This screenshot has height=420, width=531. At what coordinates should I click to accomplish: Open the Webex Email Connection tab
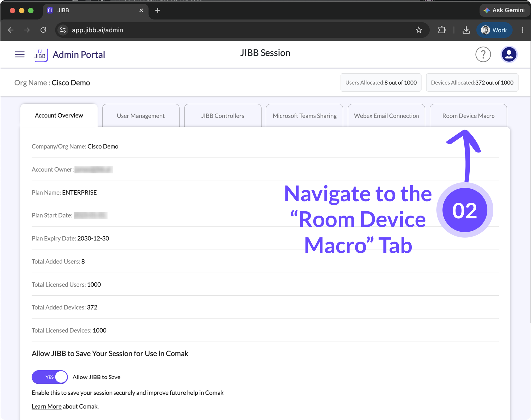click(387, 116)
